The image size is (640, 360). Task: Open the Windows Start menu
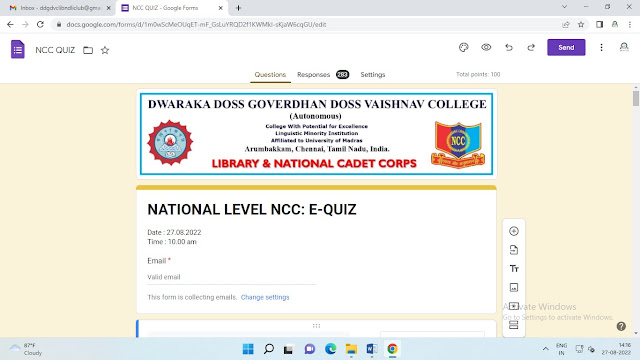pyautogui.click(x=248, y=349)
